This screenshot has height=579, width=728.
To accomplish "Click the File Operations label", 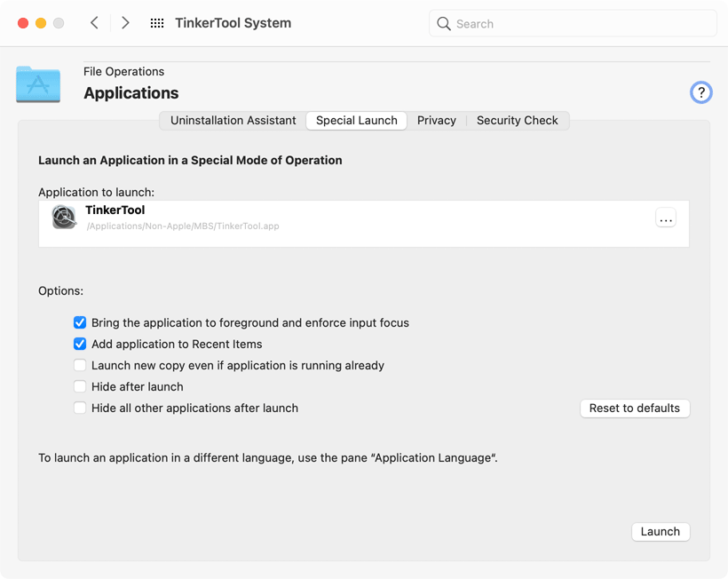I will click(124, 72).
